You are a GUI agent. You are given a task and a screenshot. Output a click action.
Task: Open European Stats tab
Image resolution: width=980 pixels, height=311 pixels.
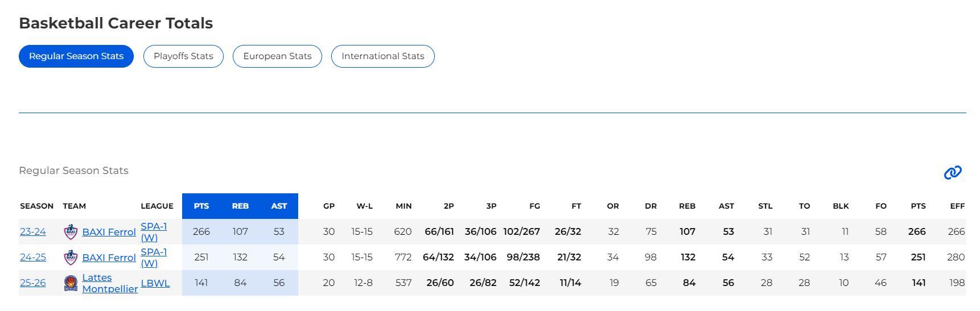click(277, 56)
